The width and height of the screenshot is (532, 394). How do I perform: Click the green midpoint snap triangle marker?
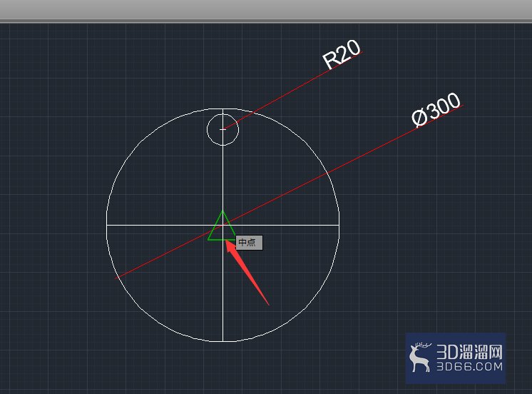click(x=222, y=226)
